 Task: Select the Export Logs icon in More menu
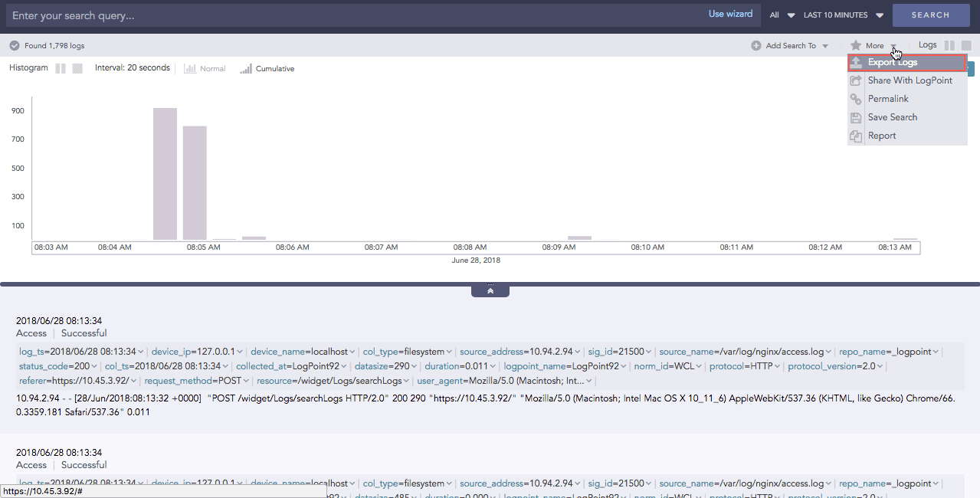click(855, 62)
